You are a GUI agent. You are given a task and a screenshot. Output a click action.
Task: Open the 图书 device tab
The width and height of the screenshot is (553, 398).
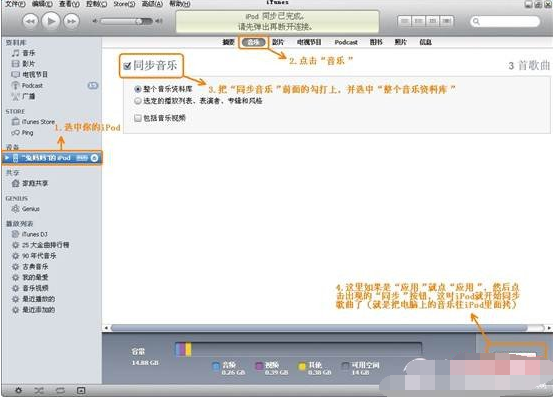pos(376,42)
